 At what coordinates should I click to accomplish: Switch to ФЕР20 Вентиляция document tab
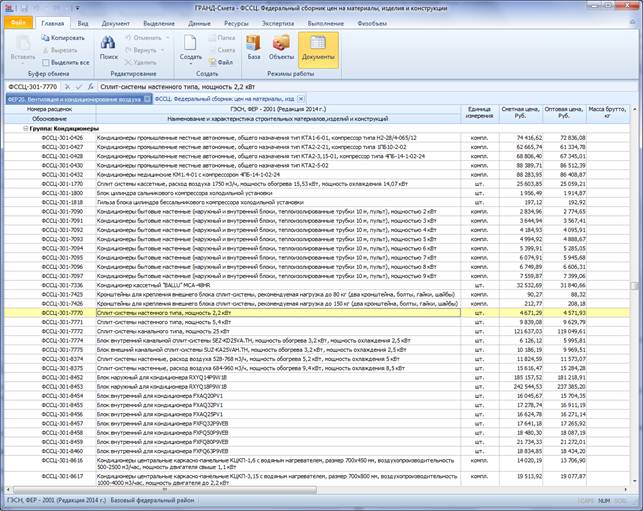[x=75, y=100]
